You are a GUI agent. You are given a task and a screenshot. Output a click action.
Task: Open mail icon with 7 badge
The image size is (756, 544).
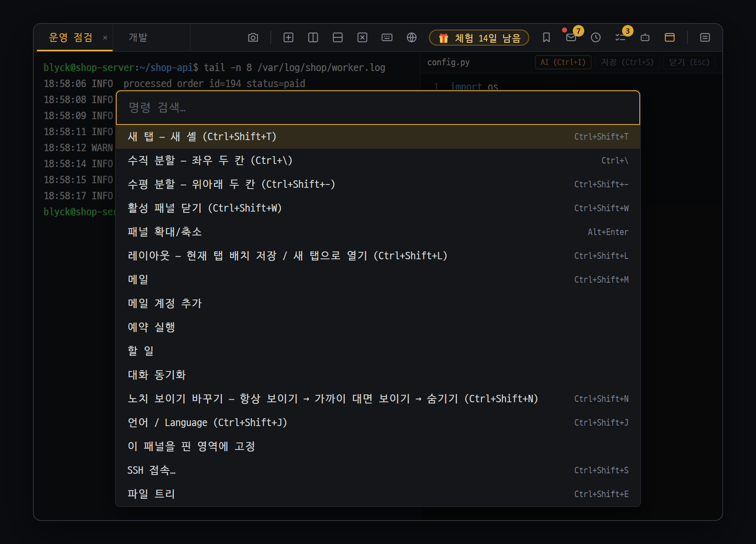coord(571,37)
